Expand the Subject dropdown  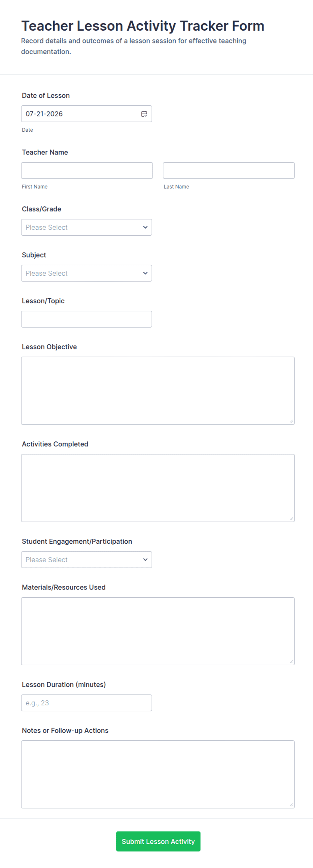point(86,273)
